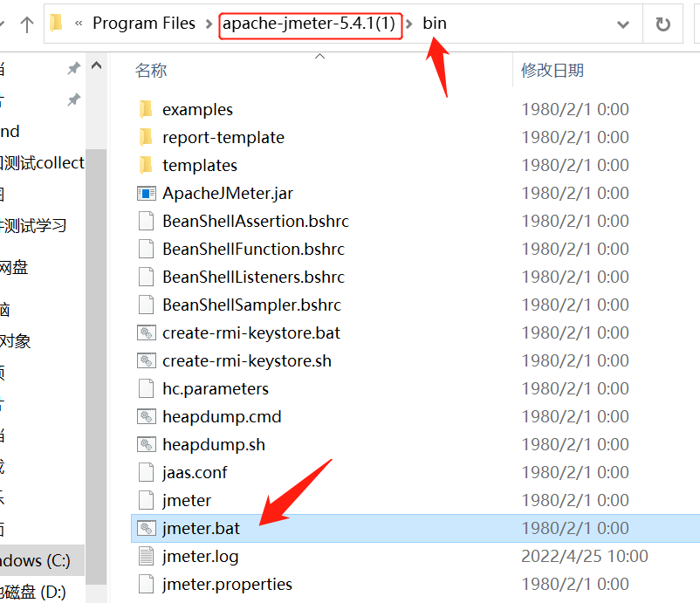
Task: Select the file name ApacheJMeter.jar
Action: tap(228, 193)
